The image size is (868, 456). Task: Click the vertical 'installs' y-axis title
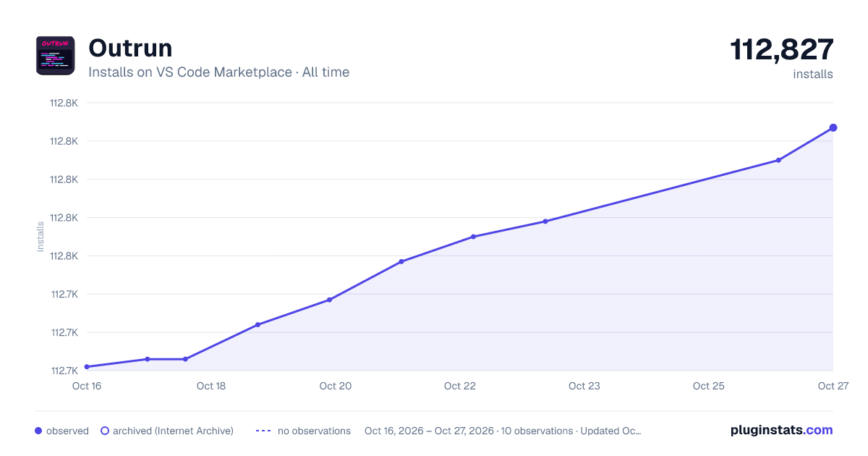coord(41,237)
